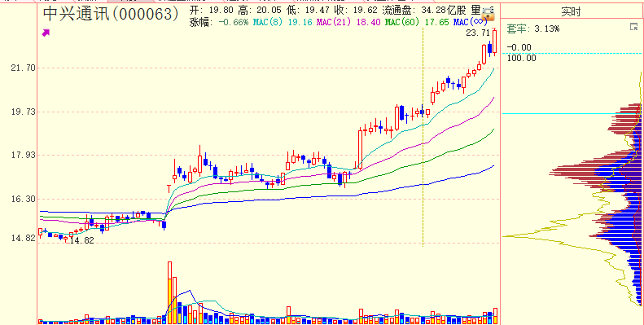Select the MAC(8) indicator label
This screenshot has height=325, width=644.
click(269, 22)
